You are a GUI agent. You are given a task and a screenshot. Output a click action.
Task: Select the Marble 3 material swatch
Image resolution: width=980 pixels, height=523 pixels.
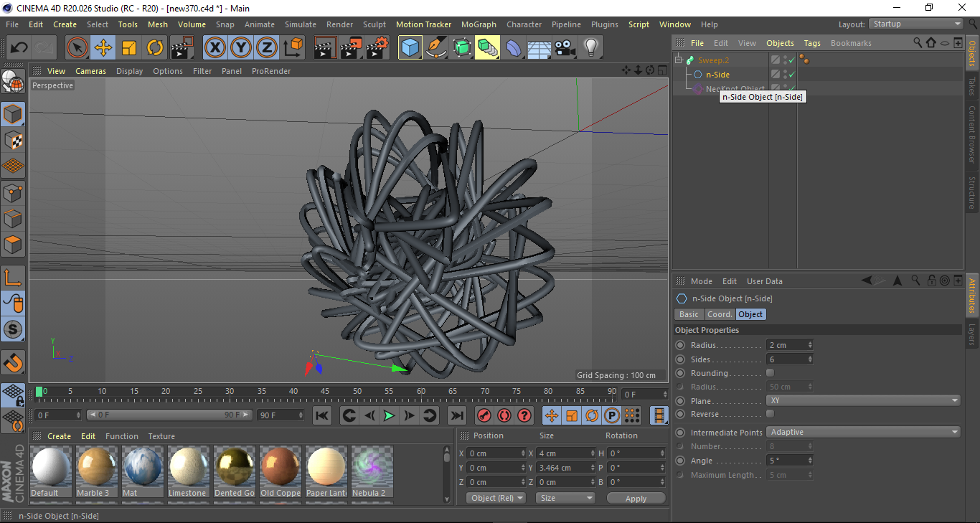tap(96, 472)
